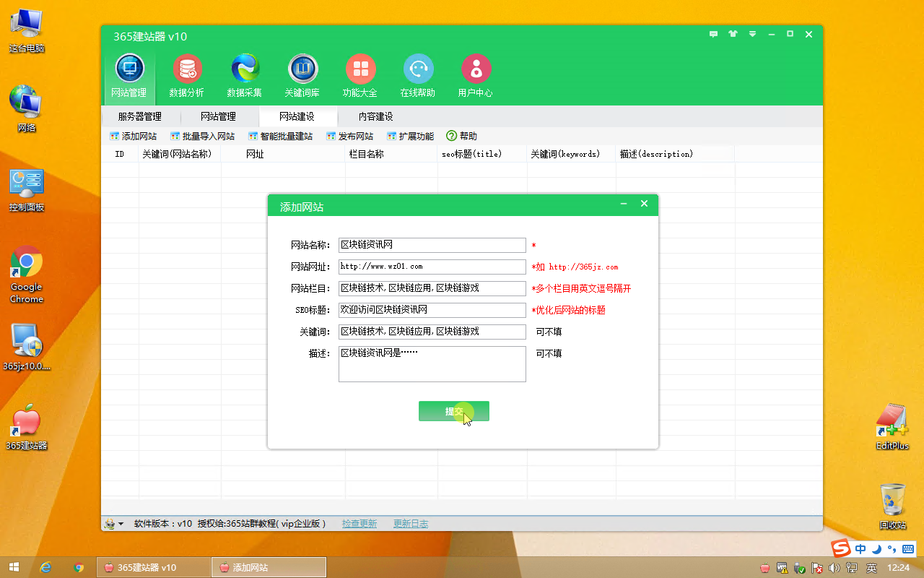Screen dimensions: 924x578
Task: Click the 检查更新 link
Action: 359,524
